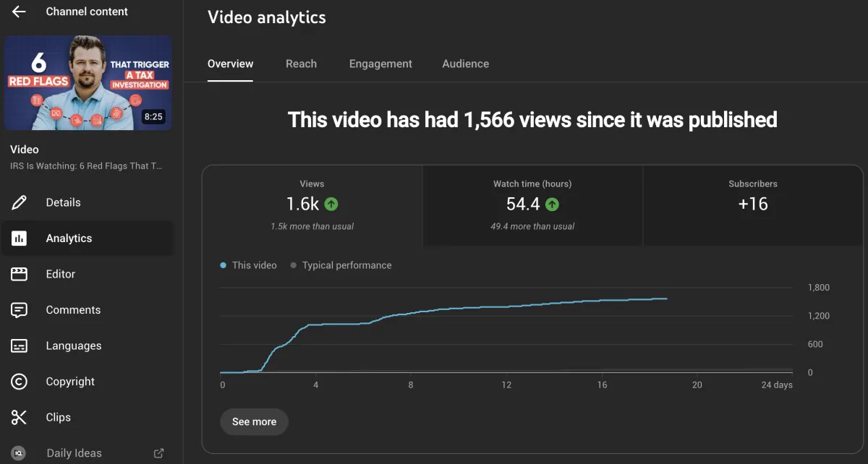Switch to the Overview tab
Screen dimensions: 868x464
click(230, 64)
